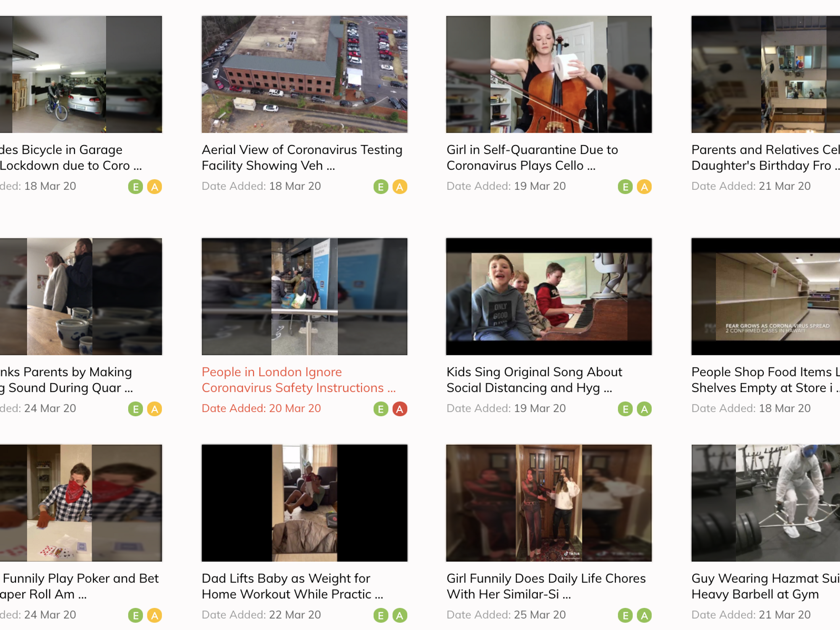The height and width of the screenshot is (630, 840).
Task: Open the birthday celebration building video thumbnail
Action: (x=766, y=74)
